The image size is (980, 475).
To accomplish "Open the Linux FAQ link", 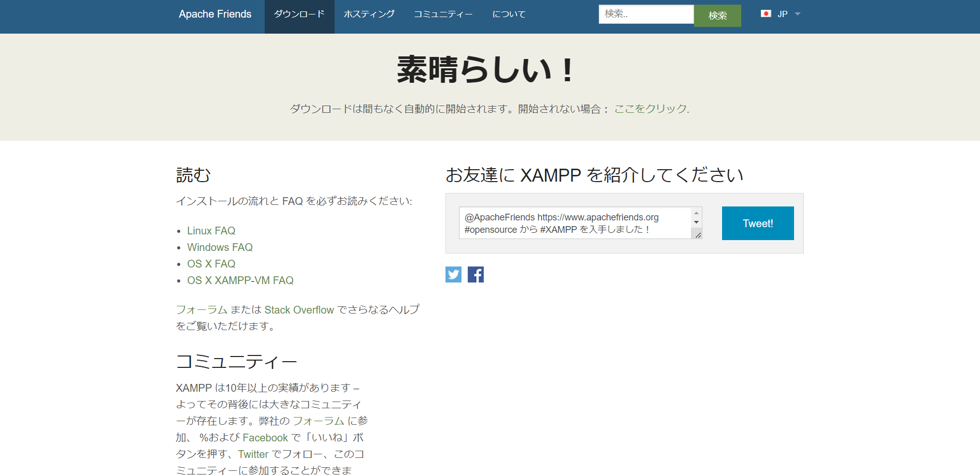I will tap(211, 231).
